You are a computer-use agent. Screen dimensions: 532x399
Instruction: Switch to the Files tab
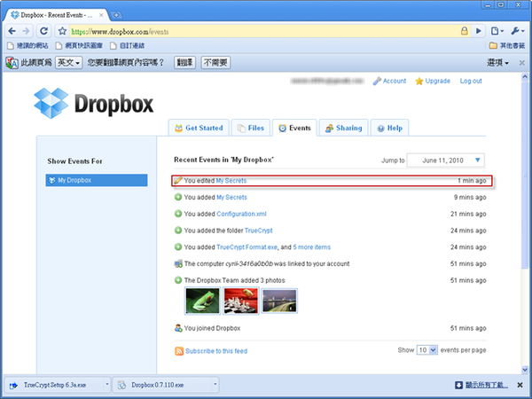[x=250, y=128]
